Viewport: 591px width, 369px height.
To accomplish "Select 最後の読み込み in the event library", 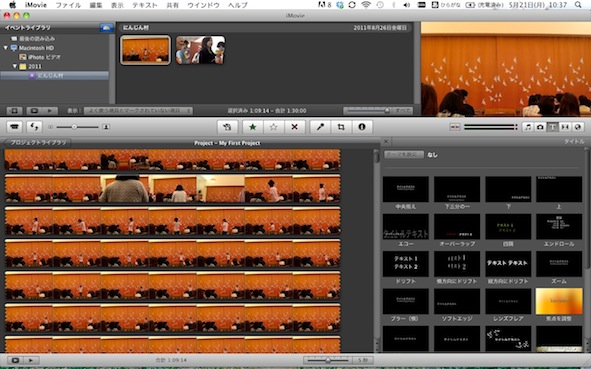I will (37, 39).
